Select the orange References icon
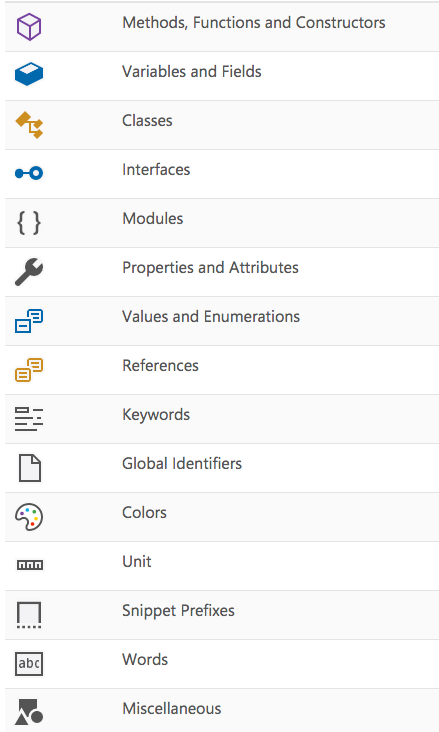The height and width of the screenshot is (732, 439). click(x=29, y=370)
